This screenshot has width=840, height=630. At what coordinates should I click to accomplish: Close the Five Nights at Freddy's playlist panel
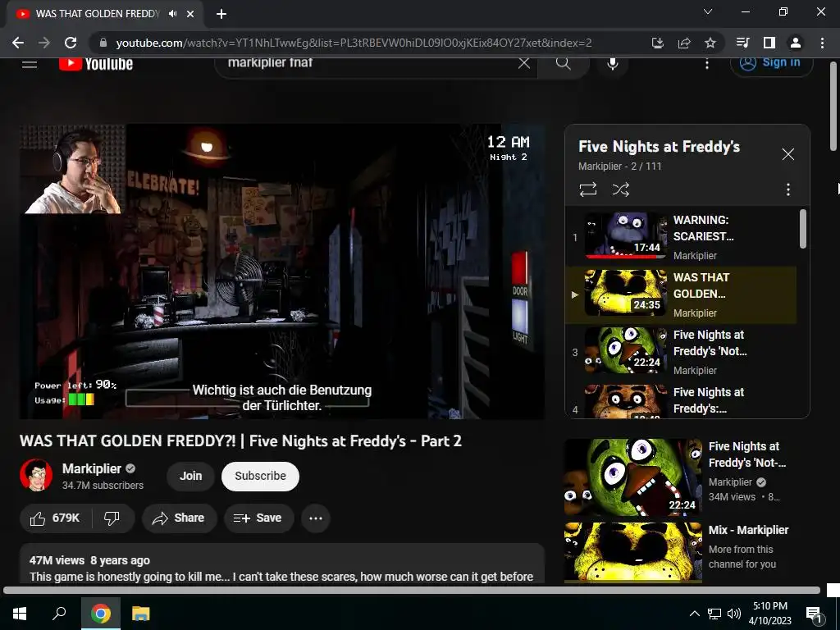[x=788, y=154]
